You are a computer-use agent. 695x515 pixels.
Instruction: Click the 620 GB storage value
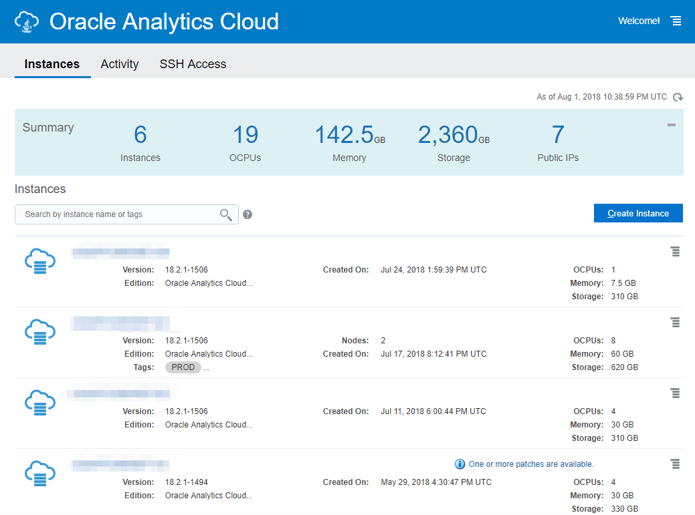tap(625, 367)
